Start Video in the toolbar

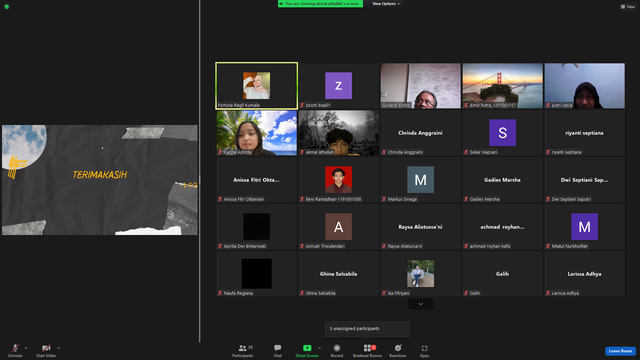point(46,350)
